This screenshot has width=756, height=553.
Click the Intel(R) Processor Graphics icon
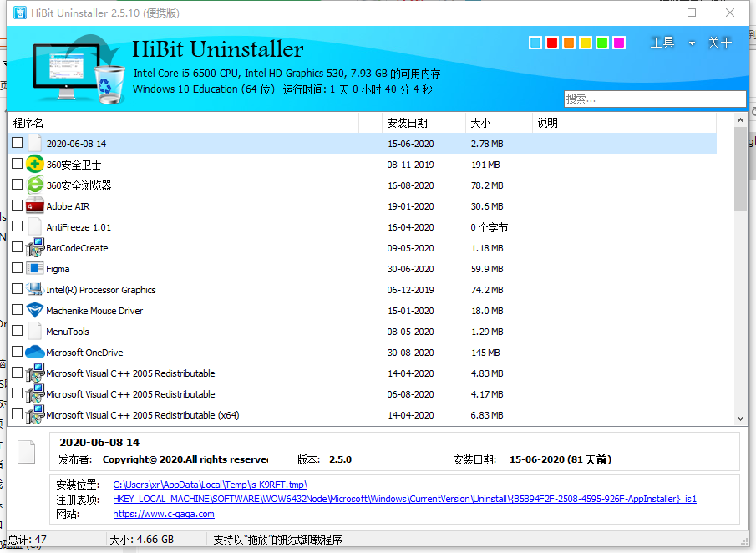click(x=35, y=289)
